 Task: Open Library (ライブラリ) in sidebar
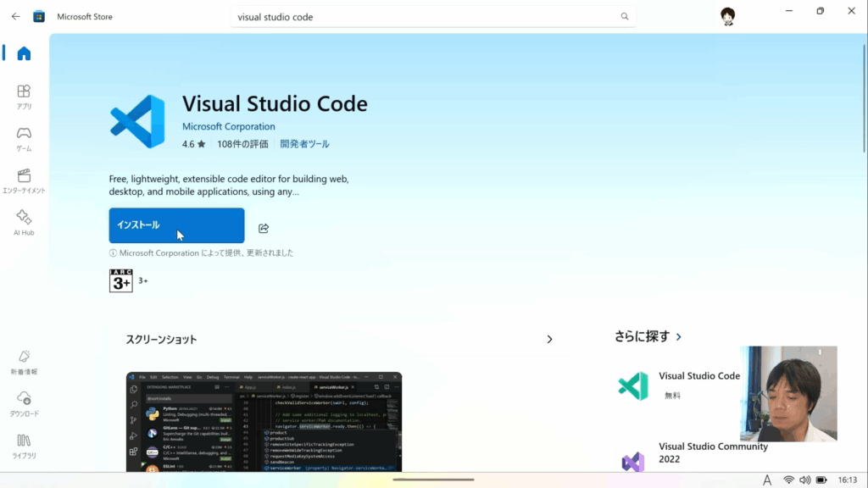click(24, 446)
